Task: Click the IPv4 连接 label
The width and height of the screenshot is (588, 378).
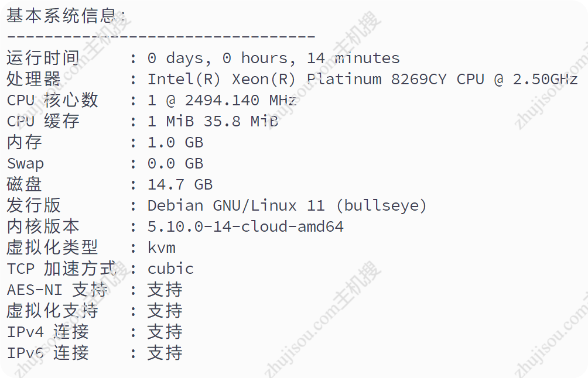Action: tap(47, 332)
